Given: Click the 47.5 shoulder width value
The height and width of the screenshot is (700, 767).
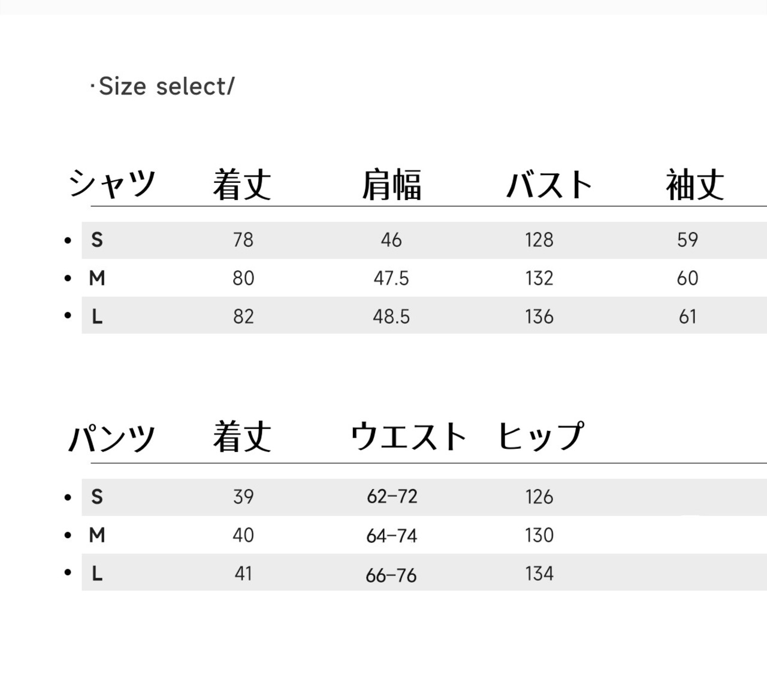Looking at the screenshot, I should [391, 278].
